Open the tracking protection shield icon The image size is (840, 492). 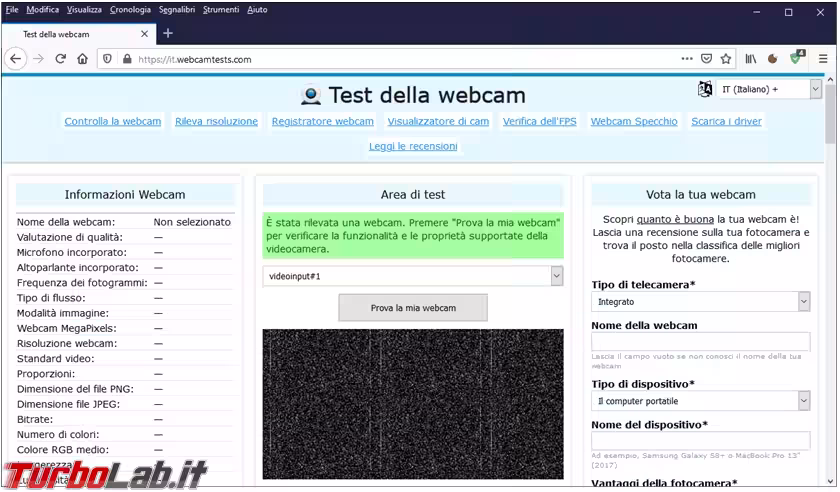click(107, 59)
